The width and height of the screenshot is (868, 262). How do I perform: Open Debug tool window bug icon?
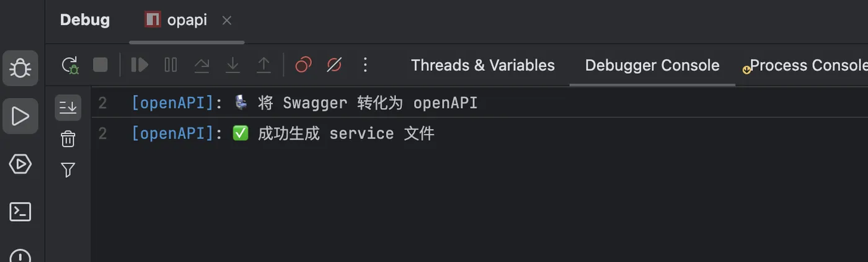pos(20,68)
